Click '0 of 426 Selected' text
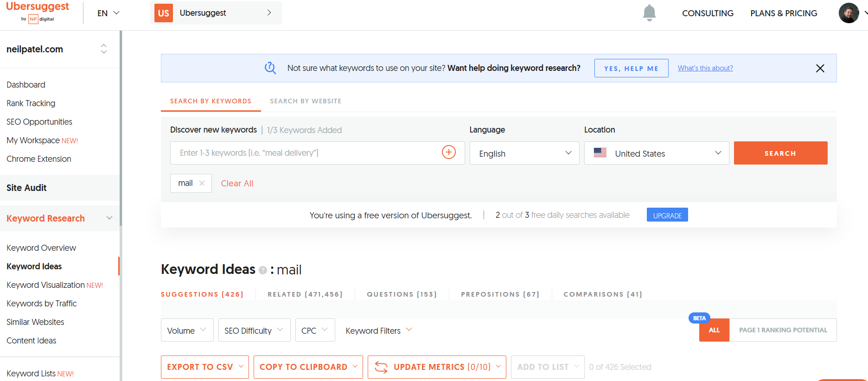This screenshot has height=381, width=868. pyautogui.click(x=620, y=367)
